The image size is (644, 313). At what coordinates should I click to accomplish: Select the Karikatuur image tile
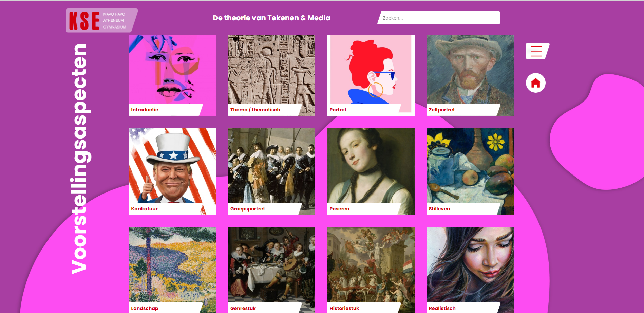172,171
